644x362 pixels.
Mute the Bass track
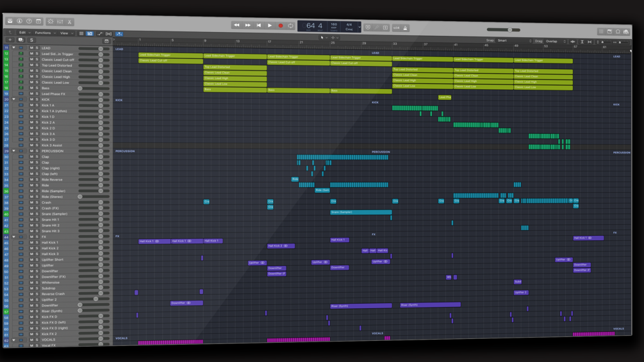pos(31,88)
